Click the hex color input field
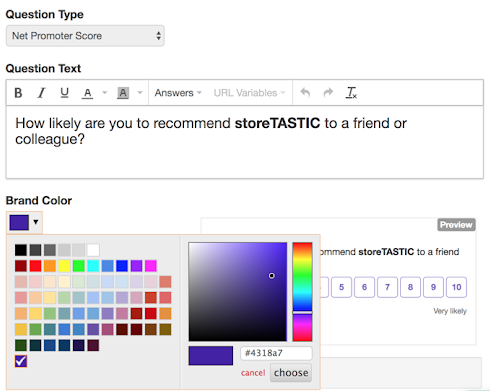The width and height of the screenshot is (490, 391). point(276,353)
